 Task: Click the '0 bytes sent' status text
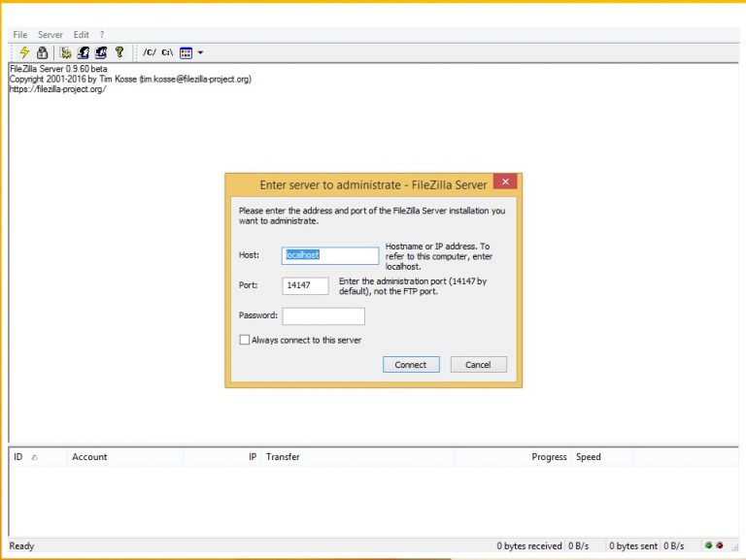633,546
